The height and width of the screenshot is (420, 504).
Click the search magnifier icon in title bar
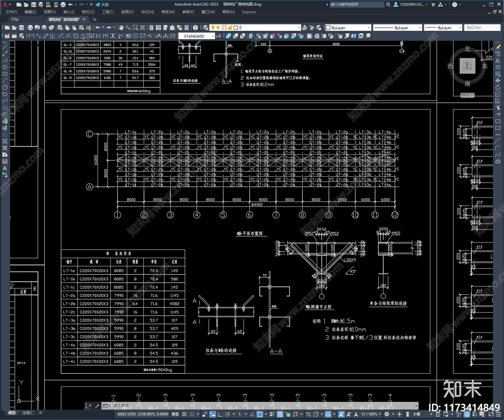(x=388, y=4)
